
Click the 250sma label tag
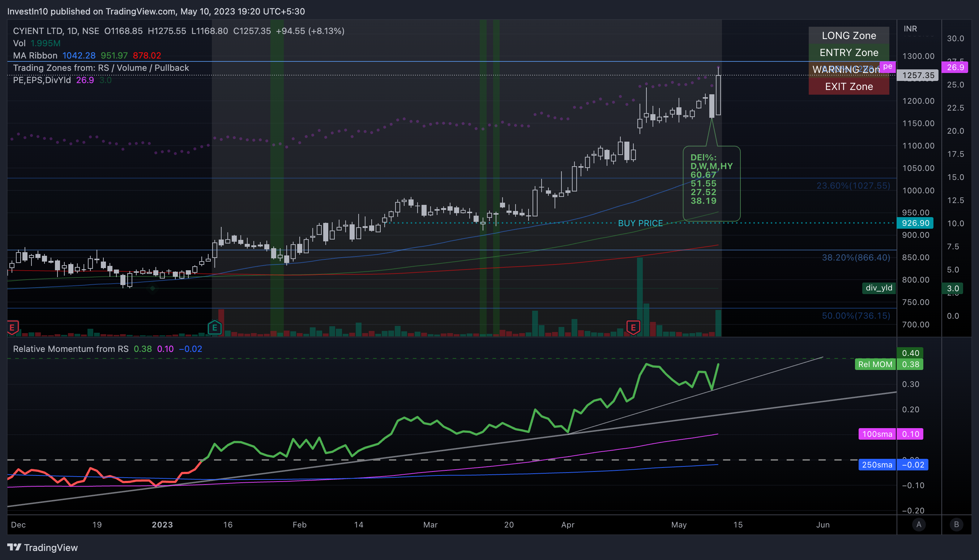pos(877,465)
